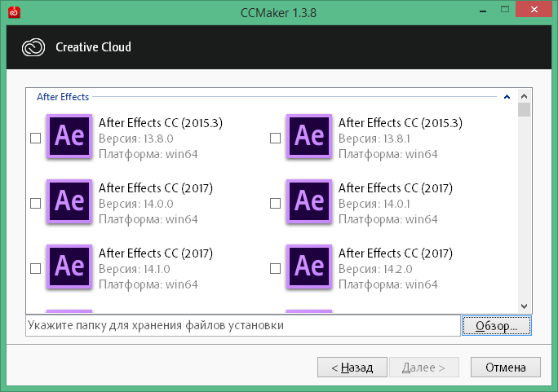Viewport: 558px width, 392px height.
Task: Click the vertical scrollbar thumb
Action: (x=524, y=109)
